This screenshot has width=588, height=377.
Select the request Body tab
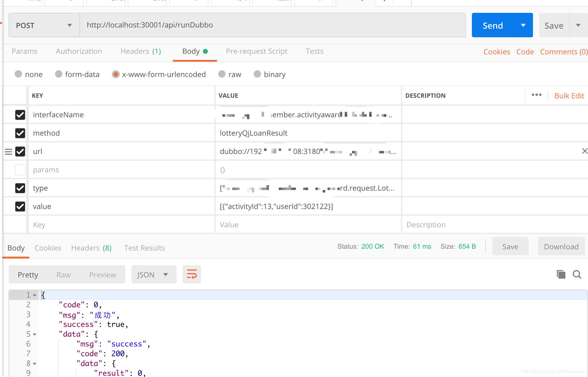(x=195, y=51)
